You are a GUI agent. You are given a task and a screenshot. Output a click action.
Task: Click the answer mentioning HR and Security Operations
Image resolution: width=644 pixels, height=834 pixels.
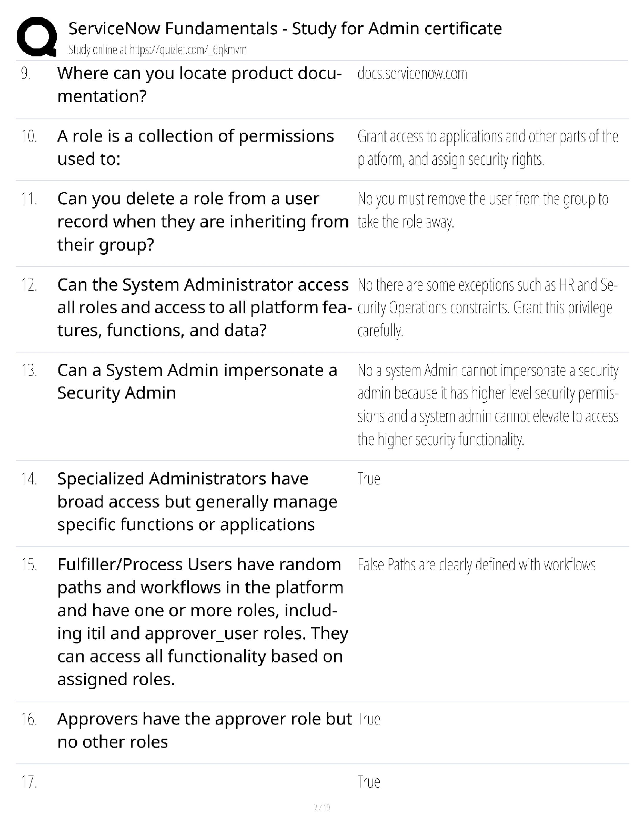coord(487,307)
